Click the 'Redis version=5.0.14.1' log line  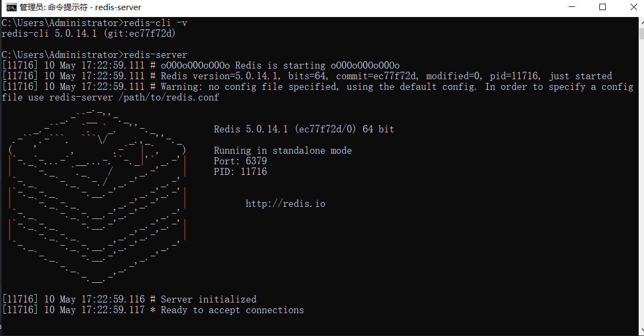(307, 76)
